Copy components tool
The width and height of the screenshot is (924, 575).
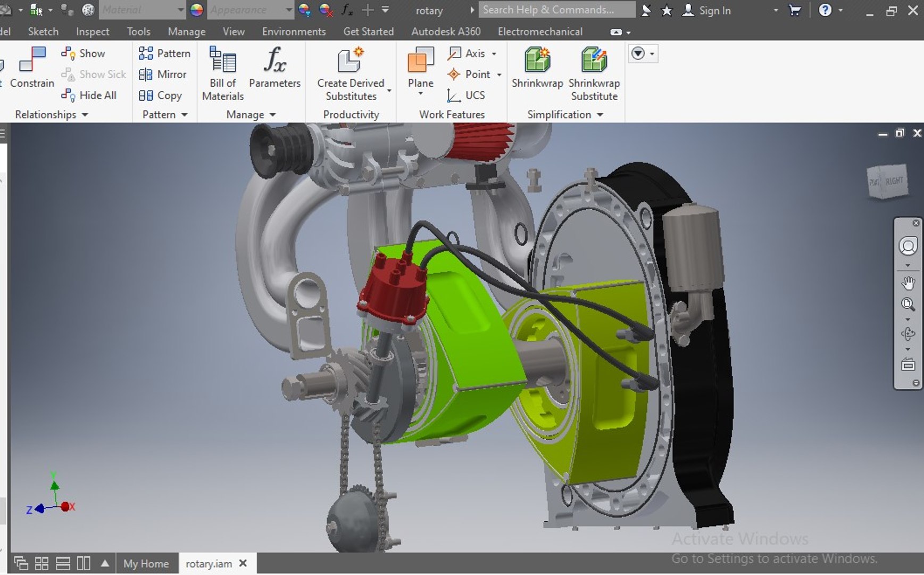160,95
